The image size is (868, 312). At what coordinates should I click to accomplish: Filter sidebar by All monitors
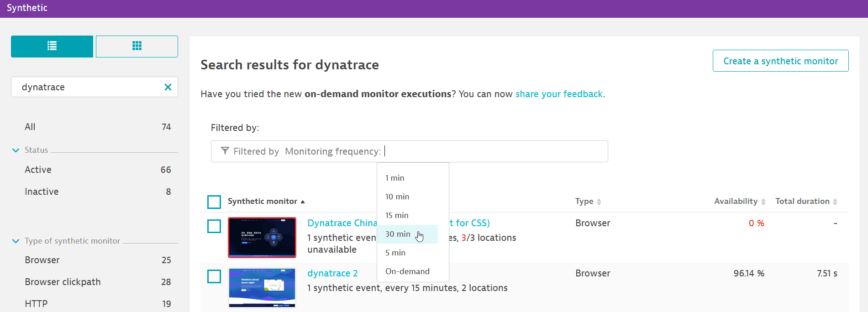tap(98, 127)
